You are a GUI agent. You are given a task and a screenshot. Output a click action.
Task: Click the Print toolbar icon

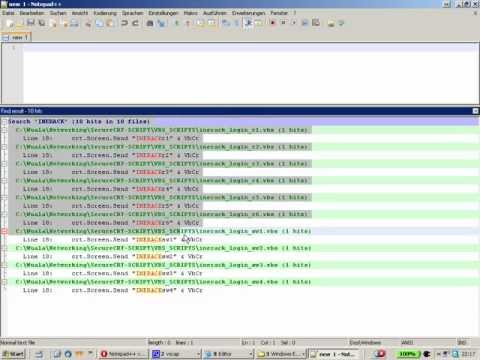[x=75, y=23]
